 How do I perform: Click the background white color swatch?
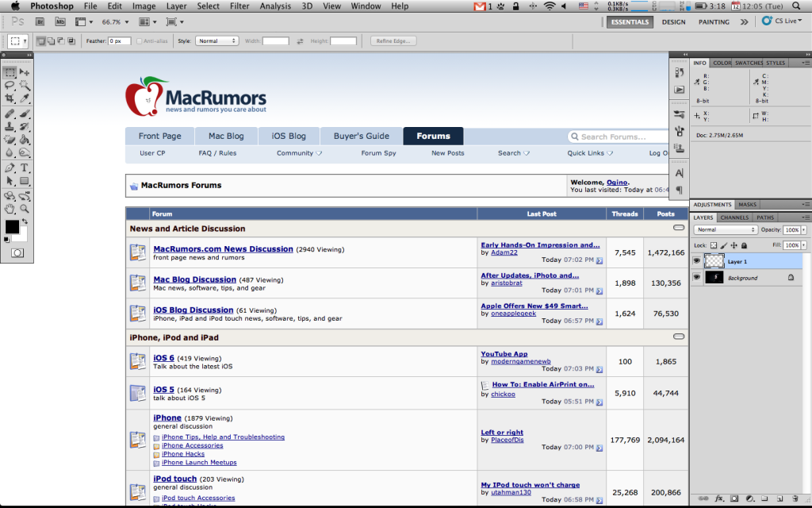pos(21,236)
